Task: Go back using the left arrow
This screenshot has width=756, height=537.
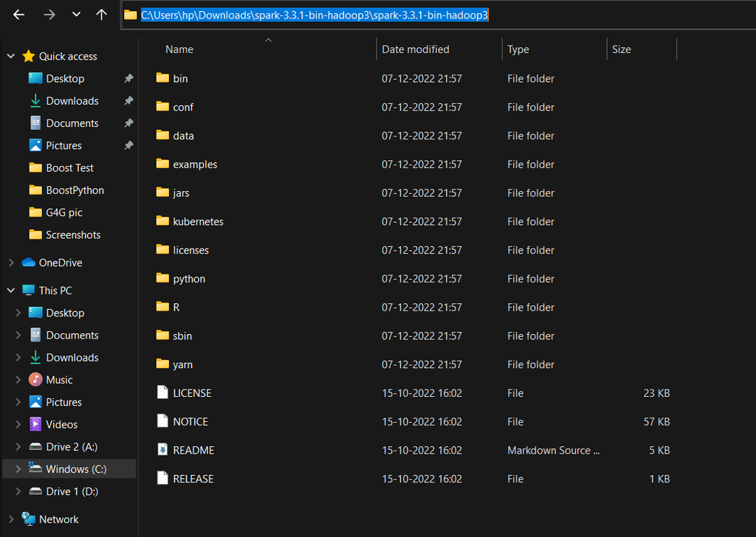Action: (18, 15)
